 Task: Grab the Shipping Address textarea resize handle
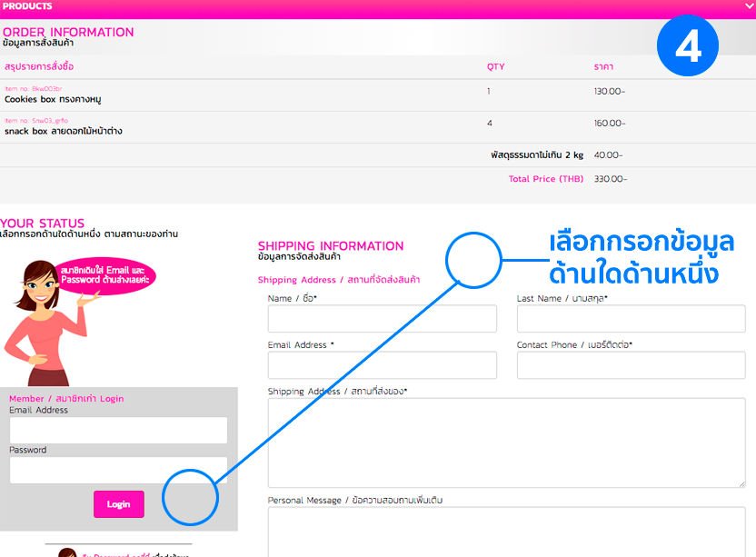point(741,483)
